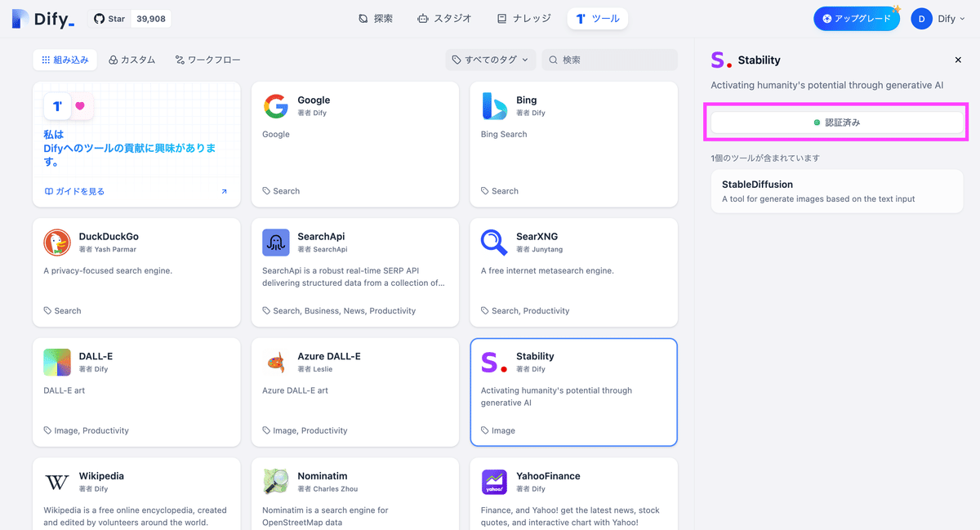Select the ワークフロー filter tab
980x530 pixels.
click(207, 60)
